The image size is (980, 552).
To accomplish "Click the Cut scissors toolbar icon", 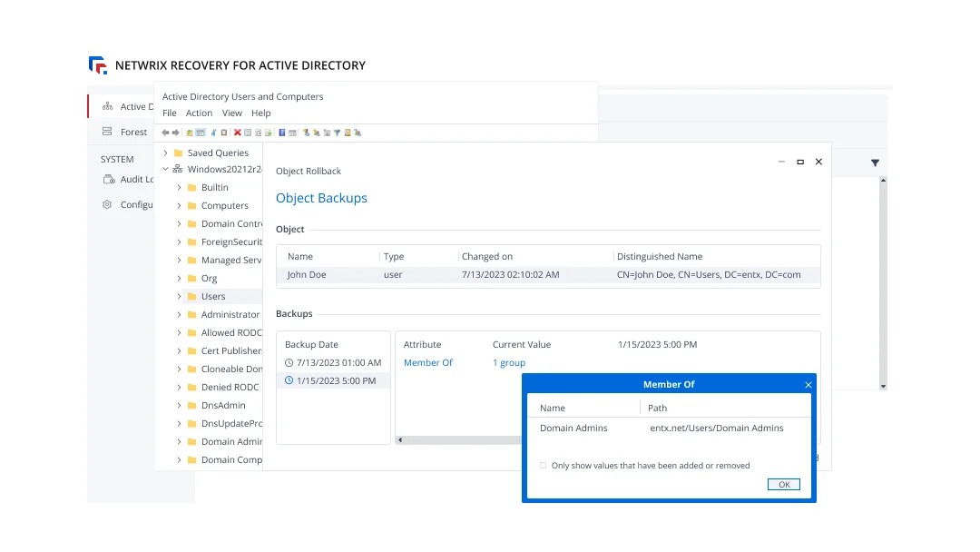I will point(214,133).
